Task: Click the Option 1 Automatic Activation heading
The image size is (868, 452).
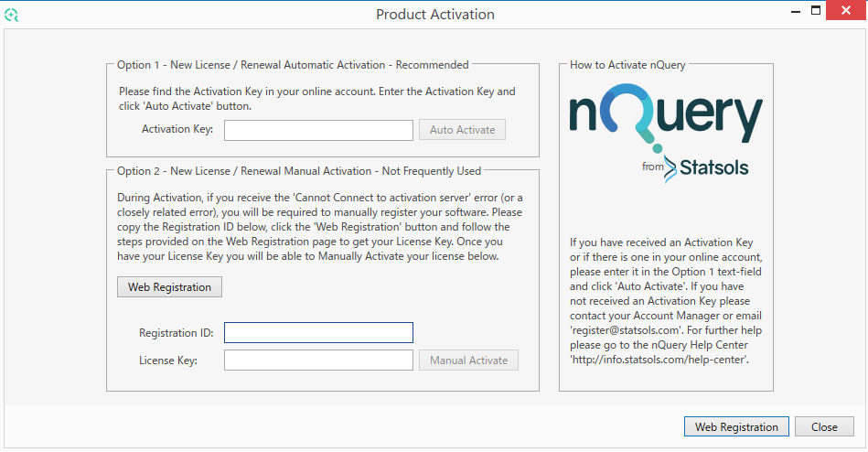Action: (293, 65)
